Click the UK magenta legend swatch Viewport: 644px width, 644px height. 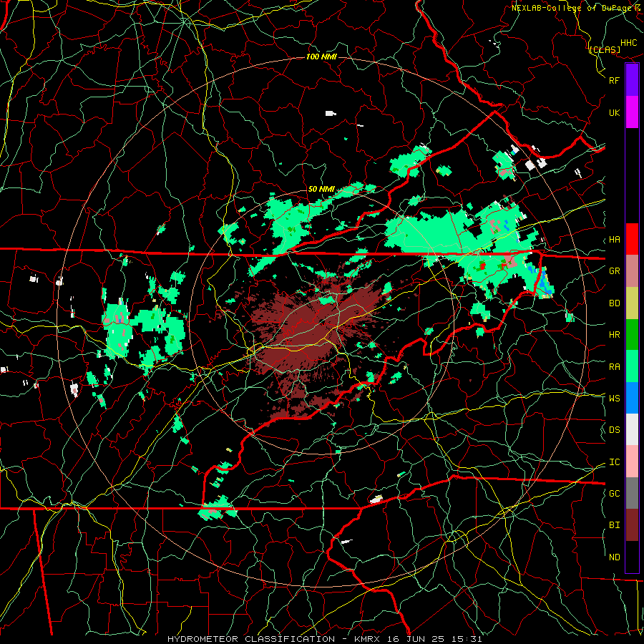(x=632, y=112)
